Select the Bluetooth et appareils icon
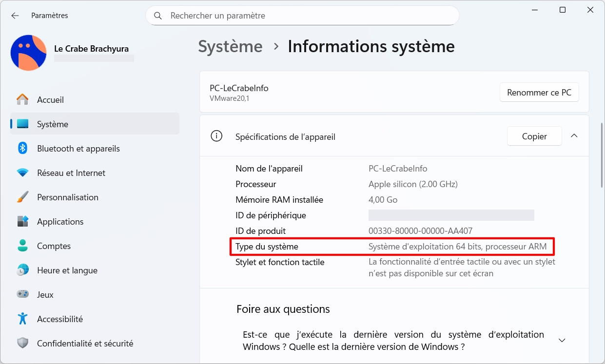The height and width of the screenshot is (364, 605). click(22, 149)
